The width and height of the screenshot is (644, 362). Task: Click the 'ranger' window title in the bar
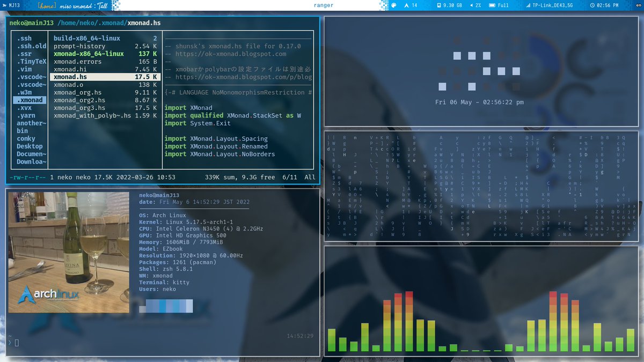click(x=323, y=5)
